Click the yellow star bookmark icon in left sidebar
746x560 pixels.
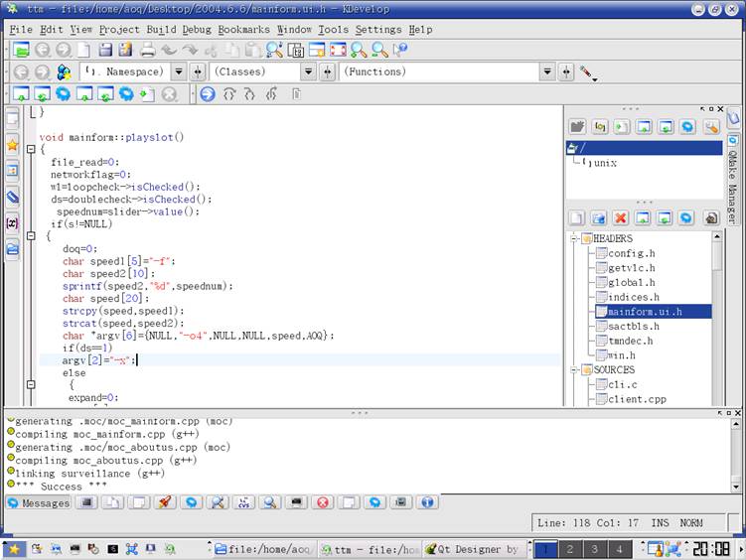point(12,145)
